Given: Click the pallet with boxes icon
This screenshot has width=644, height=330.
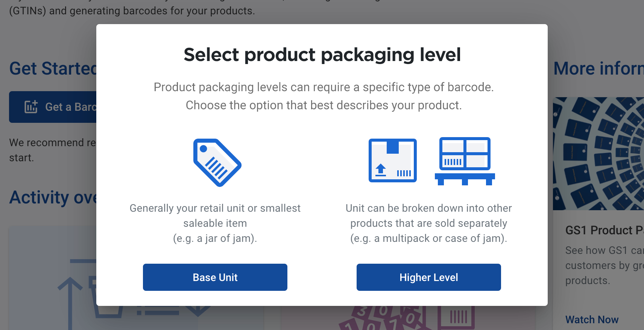Looking at the screenshot, I should click(x=465, y=161).
